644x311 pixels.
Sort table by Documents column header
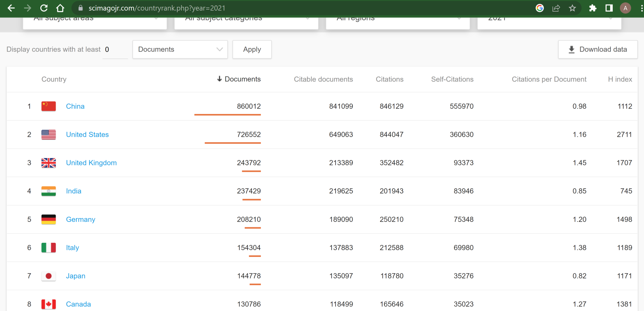pos(239,79)
